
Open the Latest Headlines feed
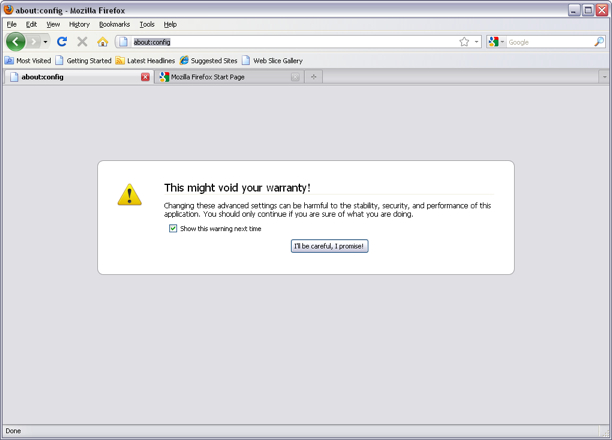pyautogui.click(x=146, y=61)
